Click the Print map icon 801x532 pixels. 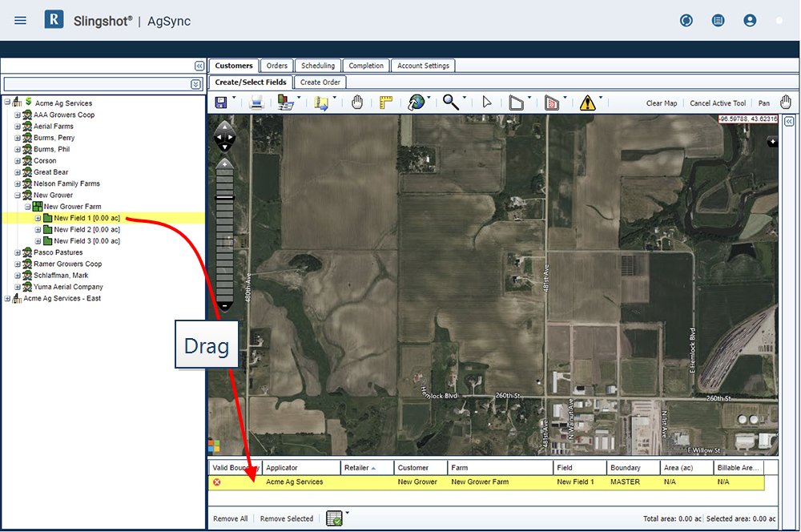(256, 103)
